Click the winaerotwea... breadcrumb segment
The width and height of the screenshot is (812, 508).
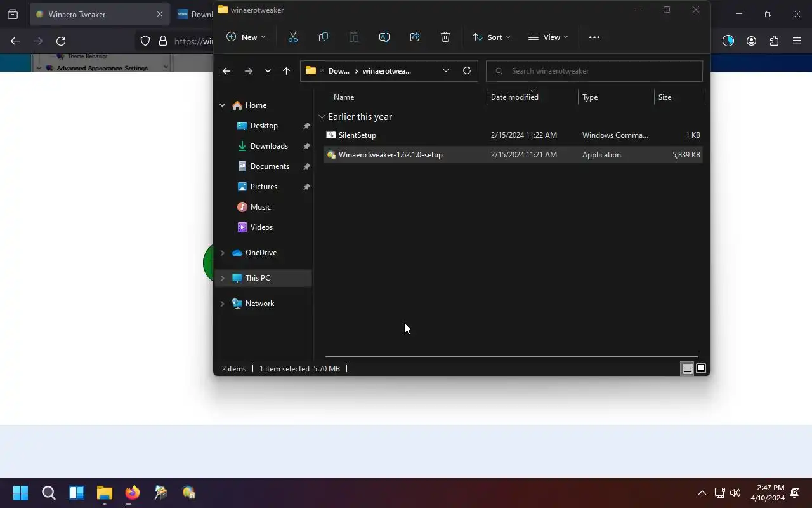click(387, 71)
